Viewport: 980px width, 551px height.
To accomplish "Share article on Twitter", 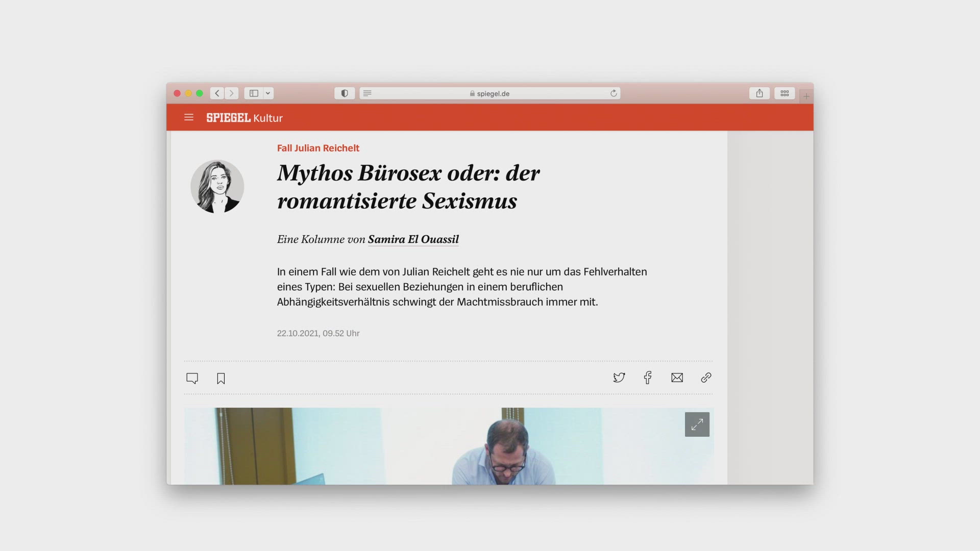I will pos(619,378).
